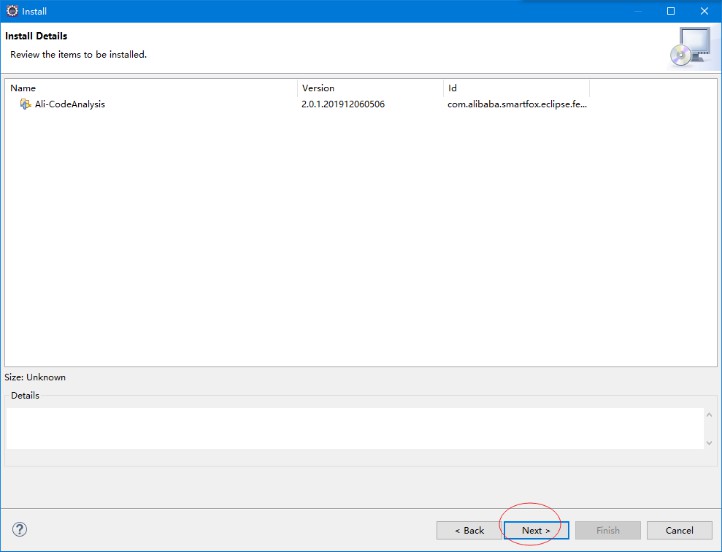Click the Version column header

(x=370, y=88)
